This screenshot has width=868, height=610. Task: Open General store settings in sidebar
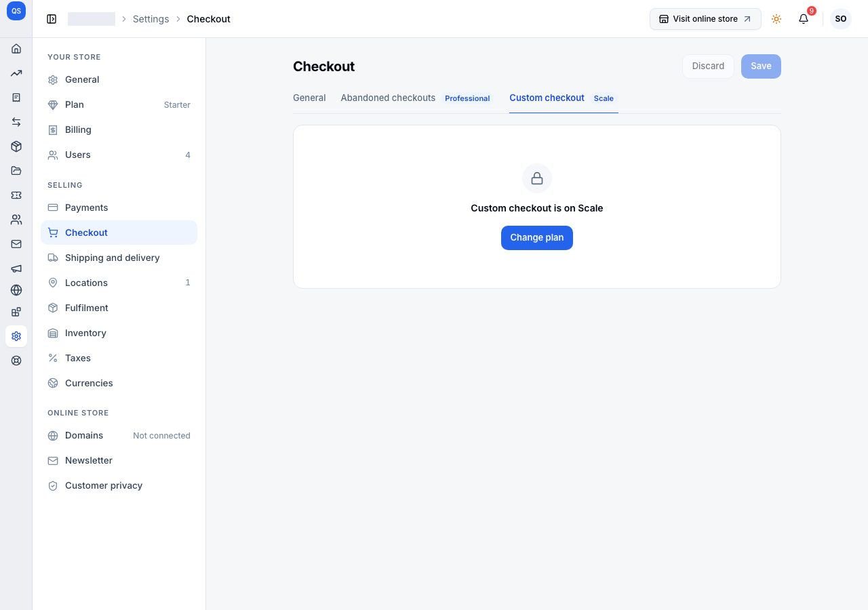119,79
